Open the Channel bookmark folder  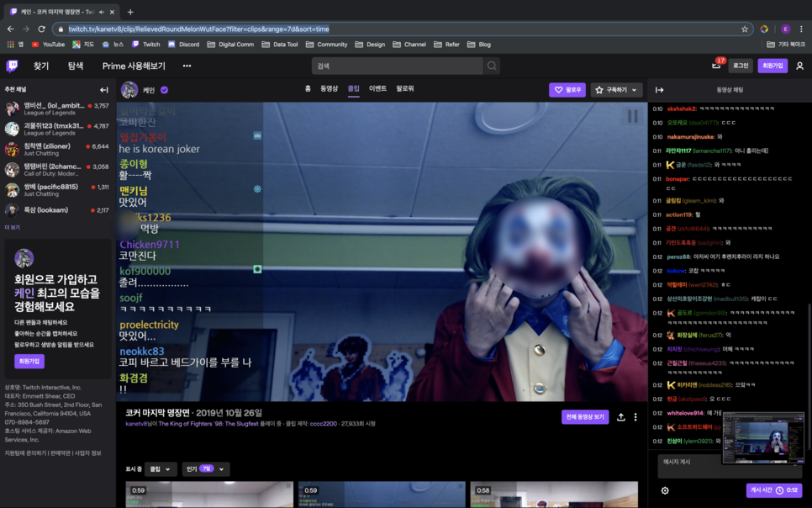tap(409, 45)
